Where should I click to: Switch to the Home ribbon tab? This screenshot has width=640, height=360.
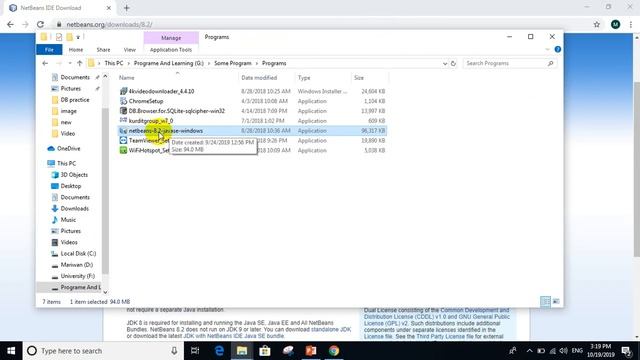(76, 50)
